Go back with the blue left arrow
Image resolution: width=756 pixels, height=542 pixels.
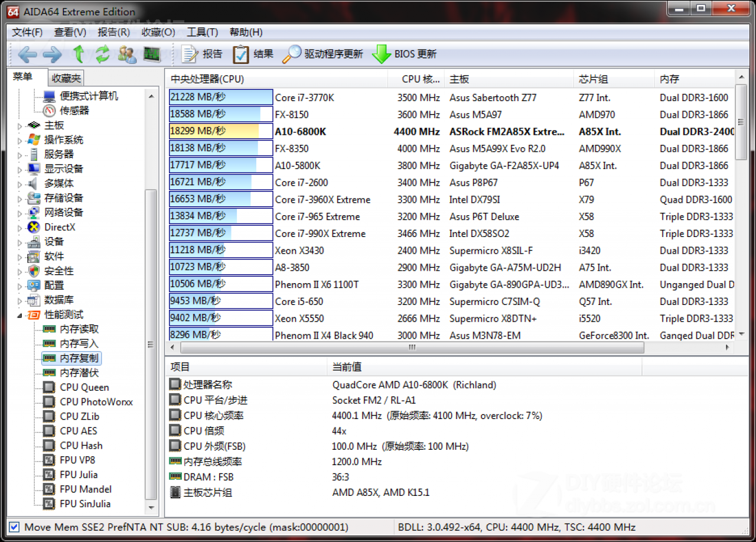(27, 54)
